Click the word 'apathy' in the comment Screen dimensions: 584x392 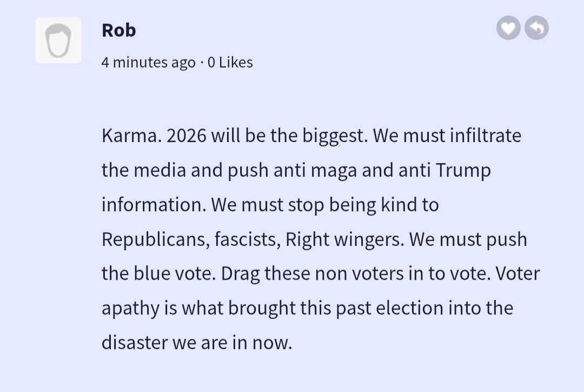point(130,308)
